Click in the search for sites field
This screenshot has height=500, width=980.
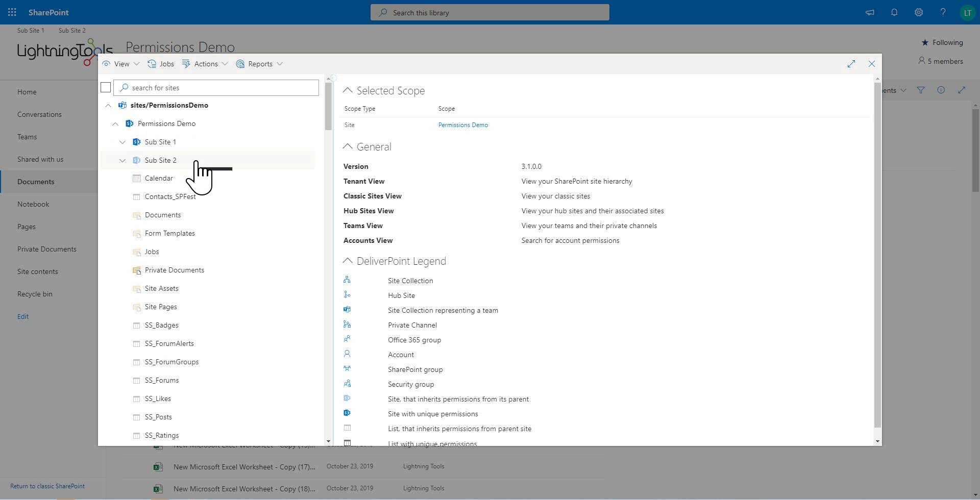(x=219, y=88)
